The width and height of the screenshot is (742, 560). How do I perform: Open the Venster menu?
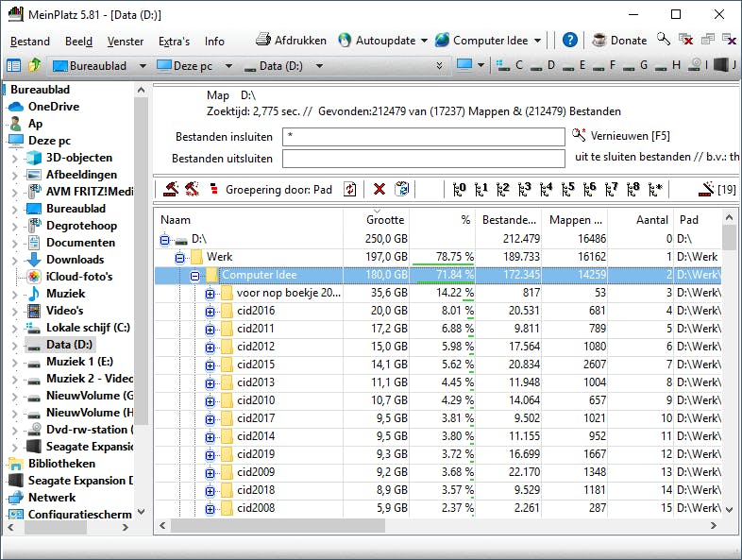point(126,42)
